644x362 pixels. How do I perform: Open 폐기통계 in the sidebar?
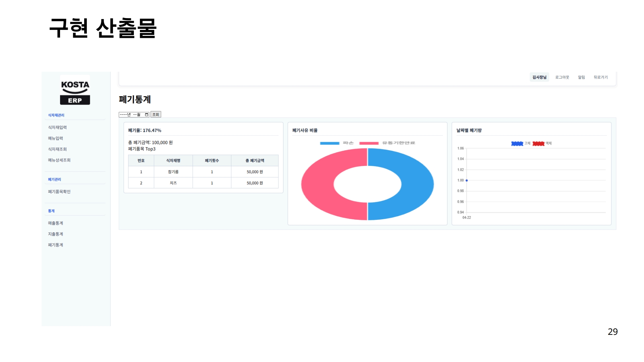[x=55, y=245]
